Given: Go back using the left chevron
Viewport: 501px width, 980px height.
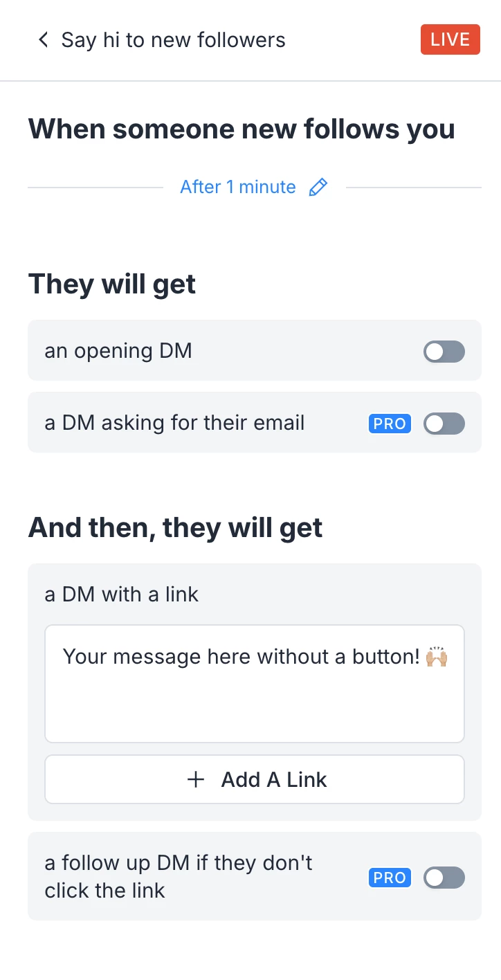Looking at the screenshot, I should pos(44,40).
